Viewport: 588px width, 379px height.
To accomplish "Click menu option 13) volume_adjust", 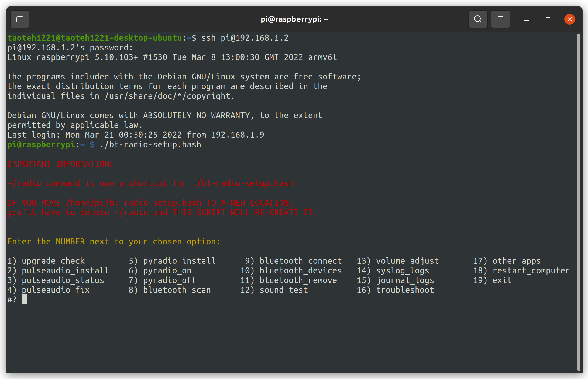I will (x=398, y=261).
